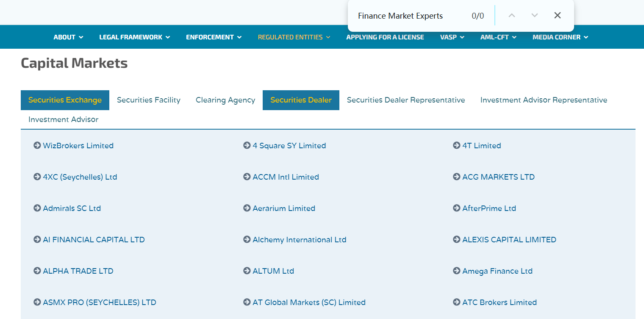Click arrow icon beside ALTUM Ltd
The width and height of the screenshot is (644, 319).
tap(247, 271)
